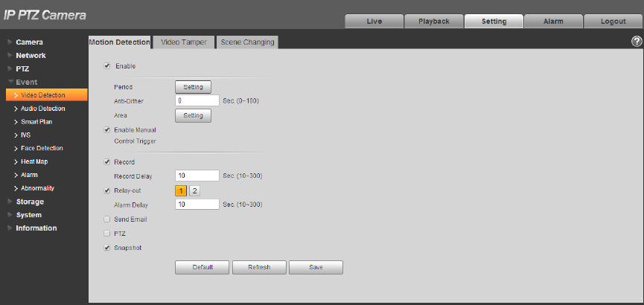Open Audio Detection in the sidebar
Screen dimensions: 644x305
[42, 109]
